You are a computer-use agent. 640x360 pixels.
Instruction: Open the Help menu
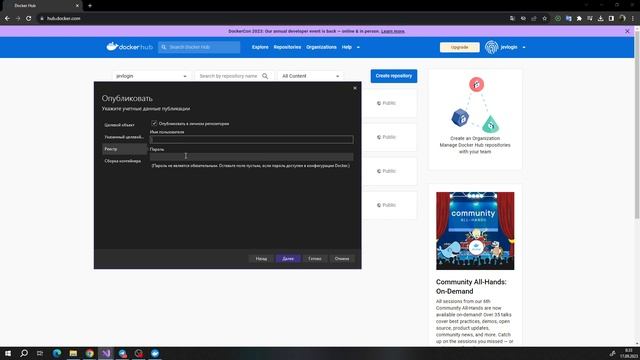click(x=347, y=47)
